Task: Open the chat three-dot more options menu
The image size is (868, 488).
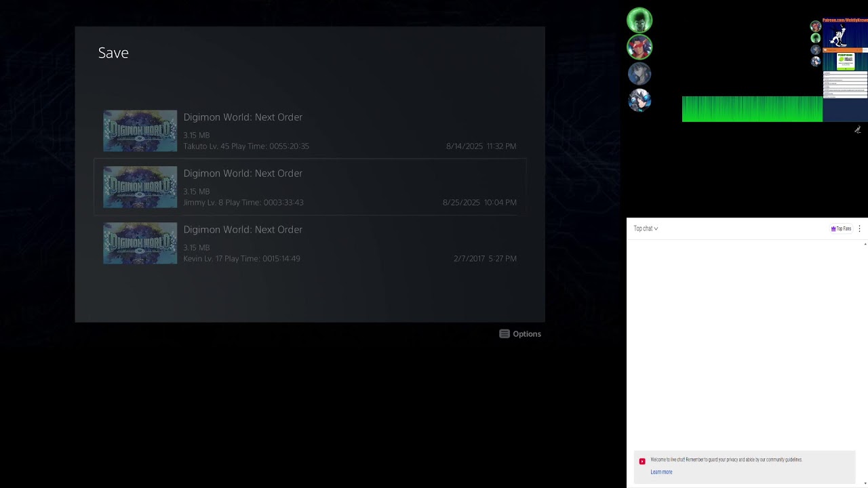Action: pos(859,228)
